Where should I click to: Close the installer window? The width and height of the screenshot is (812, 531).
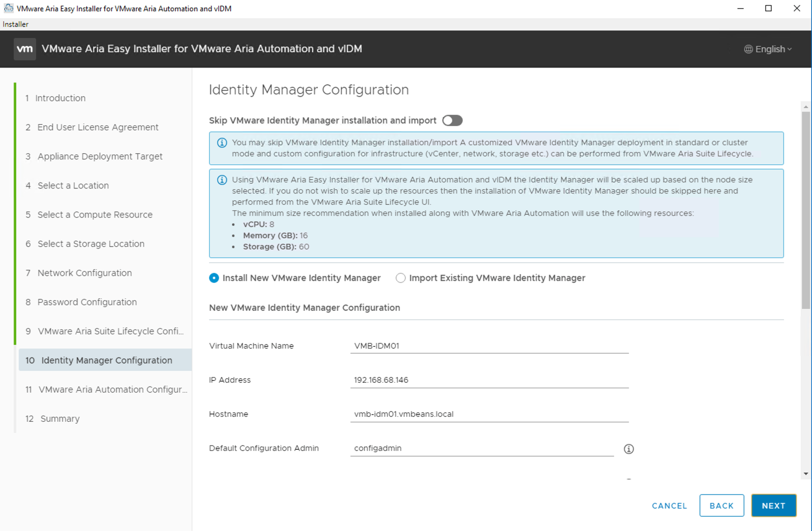[797, 9]
